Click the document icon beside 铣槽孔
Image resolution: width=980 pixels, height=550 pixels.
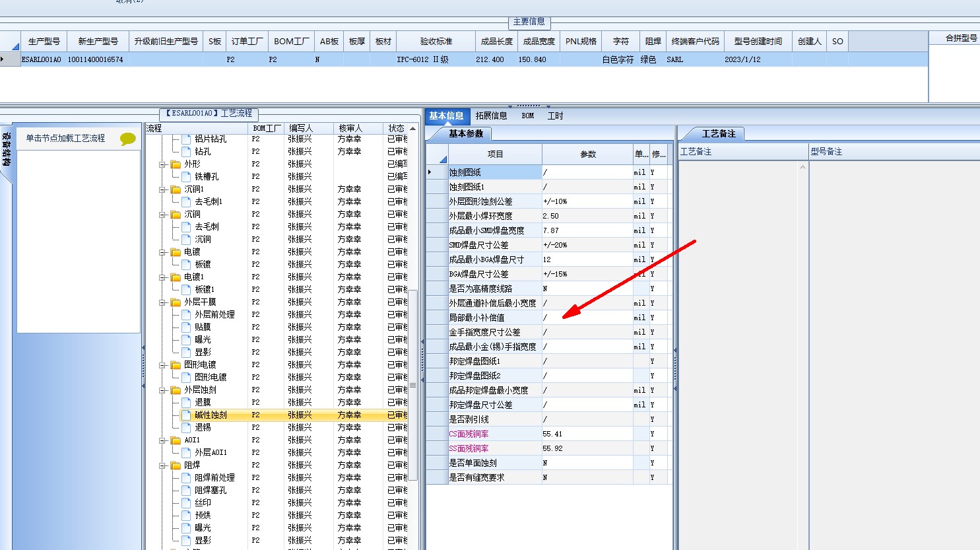coord(186,177)
